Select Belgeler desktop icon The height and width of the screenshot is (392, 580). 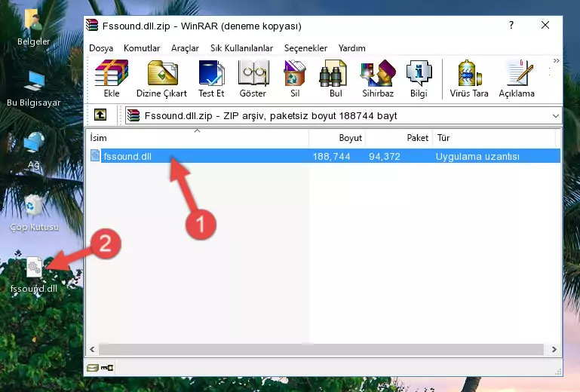coord(34,27)
